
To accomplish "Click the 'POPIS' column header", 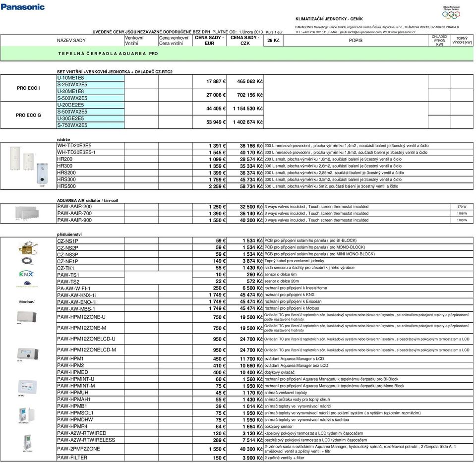I will click(x=356, y=40).
